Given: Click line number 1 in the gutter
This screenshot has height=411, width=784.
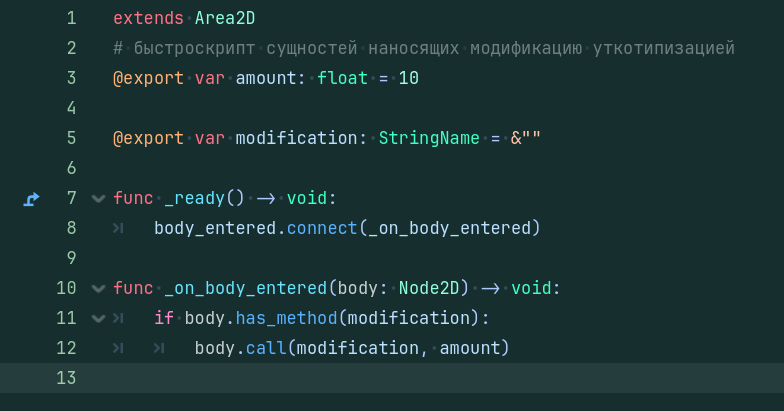Looking at the screenshot, I should (x=72, y=18).
